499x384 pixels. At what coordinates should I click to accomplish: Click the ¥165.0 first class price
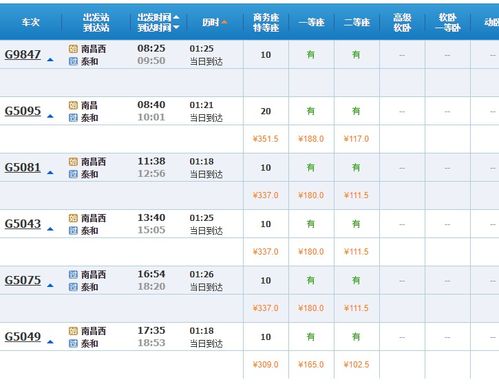coord(311,364)
